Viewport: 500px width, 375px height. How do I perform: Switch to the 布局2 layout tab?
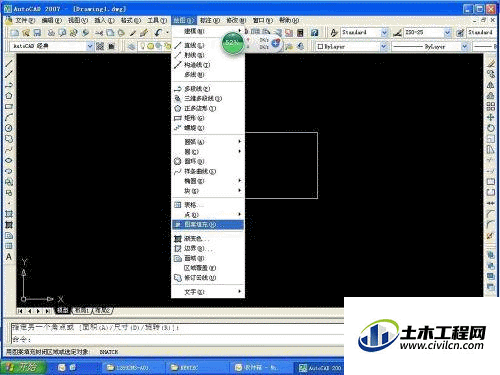click(x=103, y=310)
